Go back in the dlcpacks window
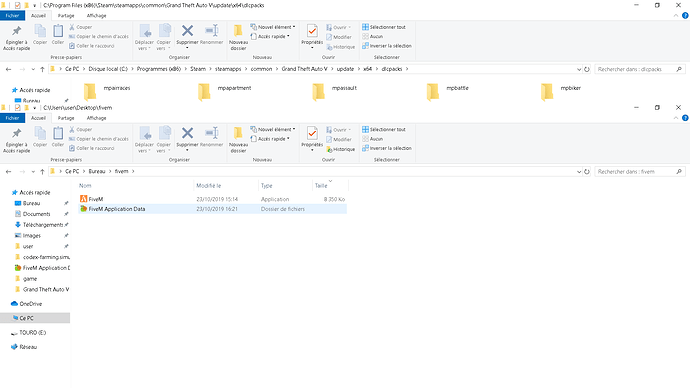Screen dimensions: 690x388 (8, 69)
